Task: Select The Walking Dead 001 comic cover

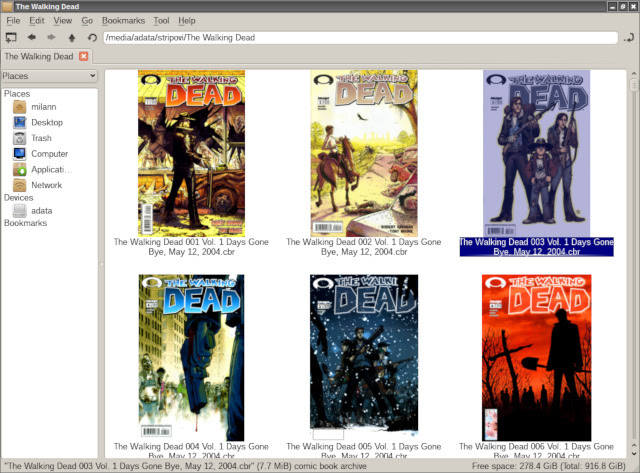Action: click(x=191, y=153)
